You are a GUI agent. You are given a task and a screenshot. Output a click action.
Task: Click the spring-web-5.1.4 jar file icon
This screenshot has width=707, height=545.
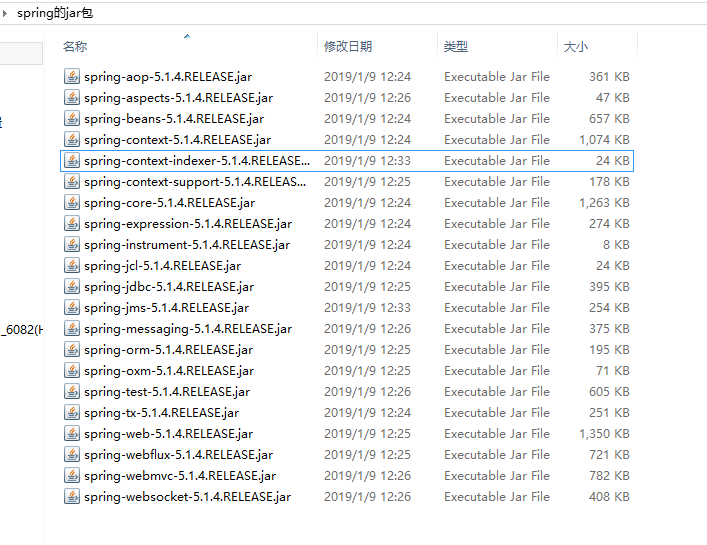pyautogui.click(x=72, y=433)
